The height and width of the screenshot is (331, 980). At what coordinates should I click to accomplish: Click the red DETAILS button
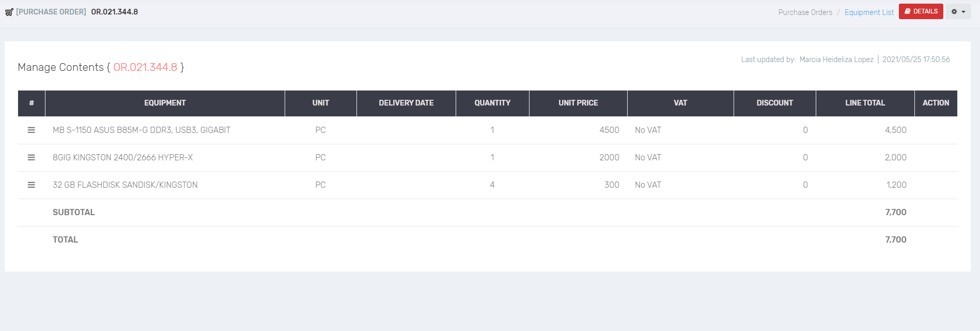(x=921, y=11)
